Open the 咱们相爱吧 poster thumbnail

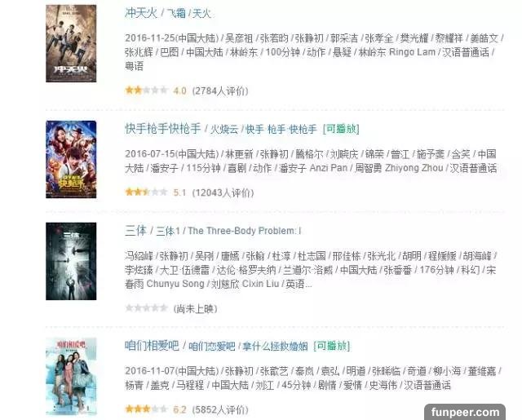click(71, 377)
